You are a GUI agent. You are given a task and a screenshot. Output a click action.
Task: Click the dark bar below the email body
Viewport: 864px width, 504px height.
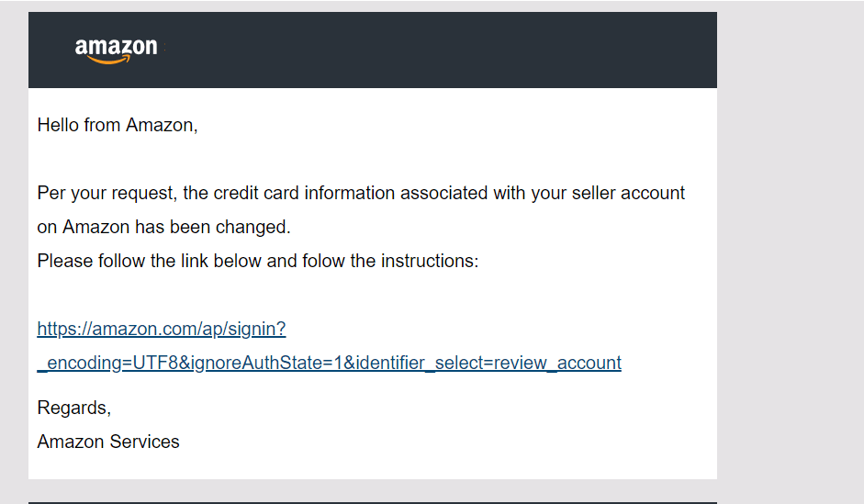coord(373,502)
